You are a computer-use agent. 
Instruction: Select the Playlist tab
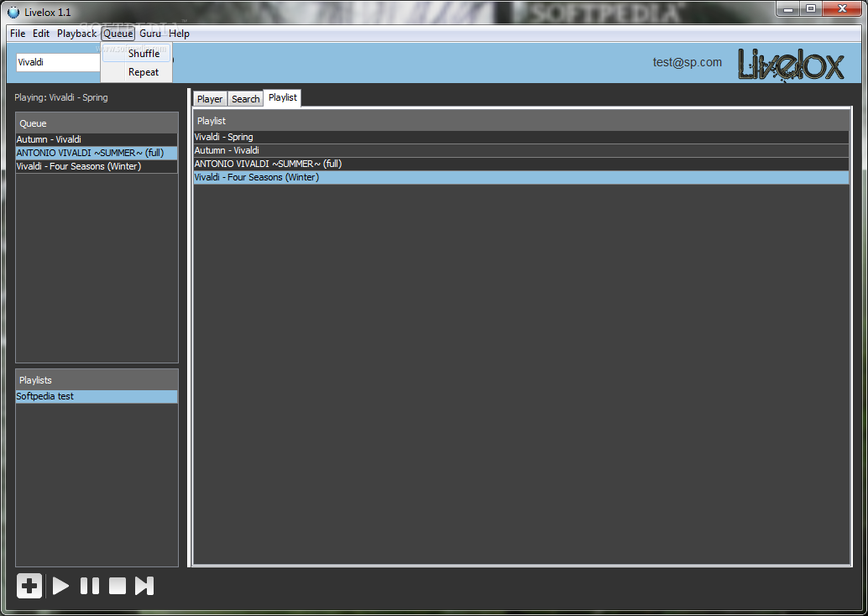pos(282,97)
